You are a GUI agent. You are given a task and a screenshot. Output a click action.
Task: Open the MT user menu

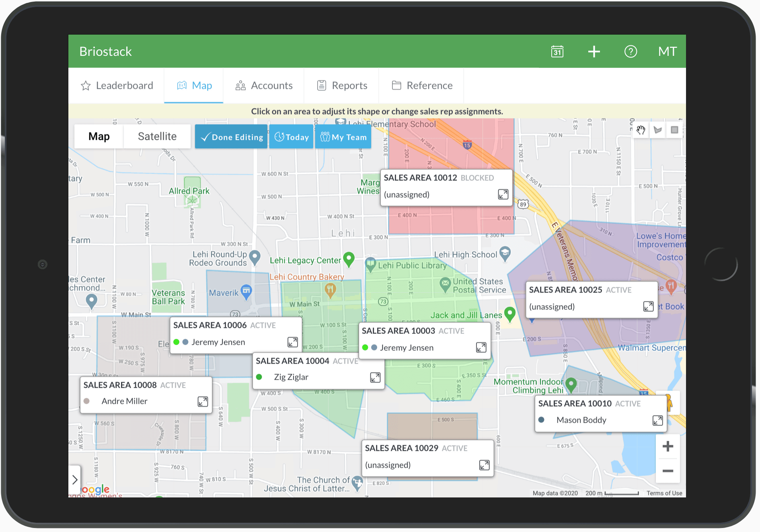(668, 51)
